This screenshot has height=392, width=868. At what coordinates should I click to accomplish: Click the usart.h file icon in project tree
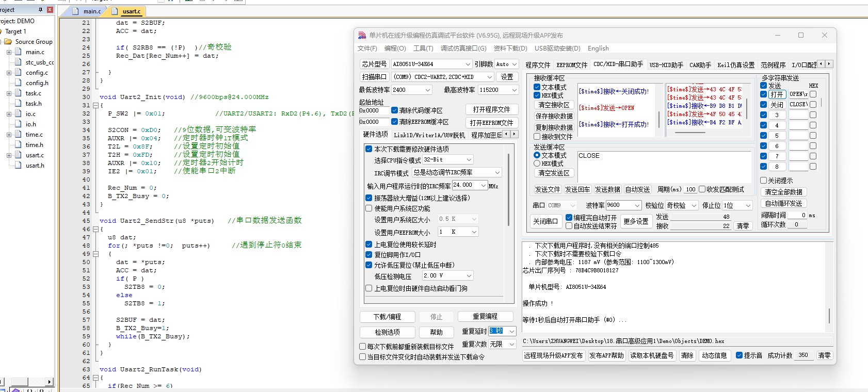tap(19, 165)
